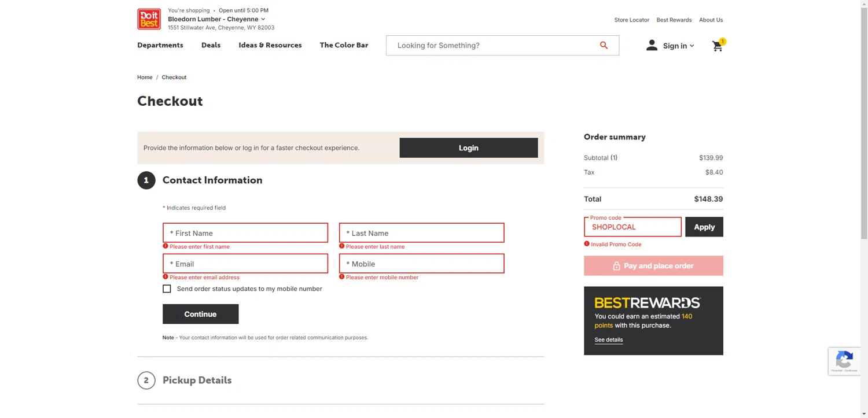Viewport: 868px width, 418px height.
Task: Open the Store Locator link
Action: [631, 20]
